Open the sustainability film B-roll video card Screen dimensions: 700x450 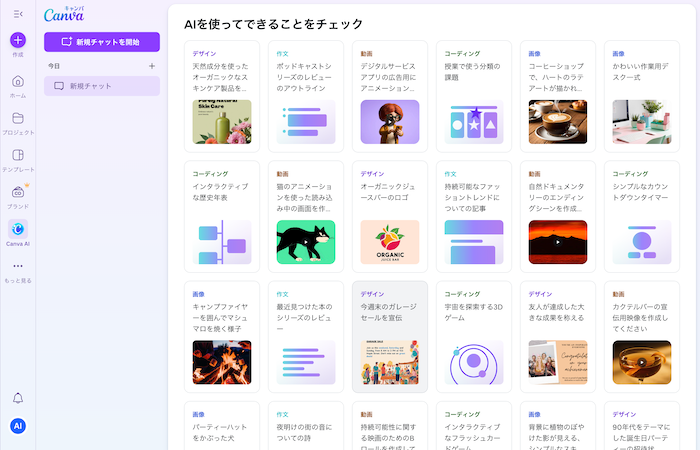[390, 425]
